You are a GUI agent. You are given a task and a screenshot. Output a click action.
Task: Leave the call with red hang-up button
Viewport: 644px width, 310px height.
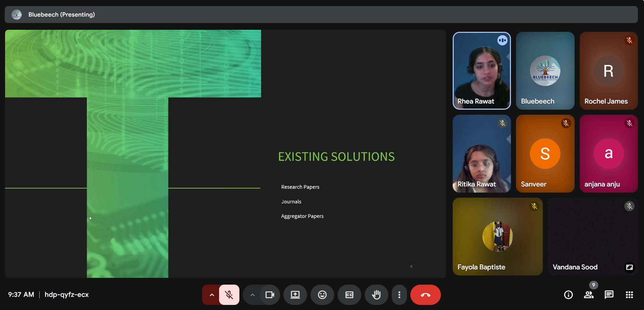pos(425,295)
